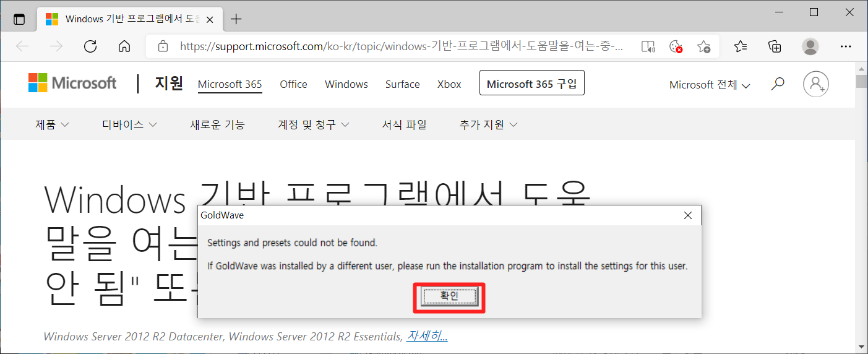868x354 pixels.
Task: Open 서식 파일 link
Action: (405, 124)
